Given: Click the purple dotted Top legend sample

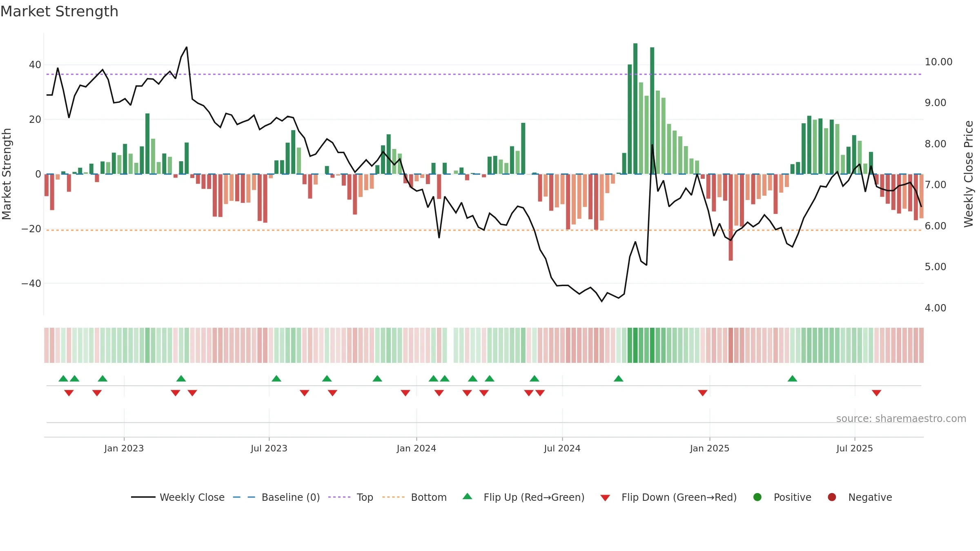Looking at the screenshot, I should click(339, 497).
